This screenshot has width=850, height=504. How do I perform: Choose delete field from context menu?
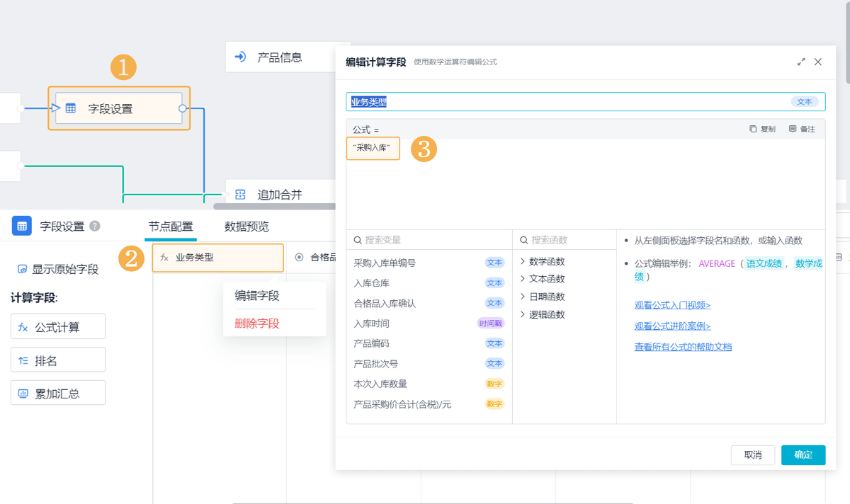coord(257,323)
